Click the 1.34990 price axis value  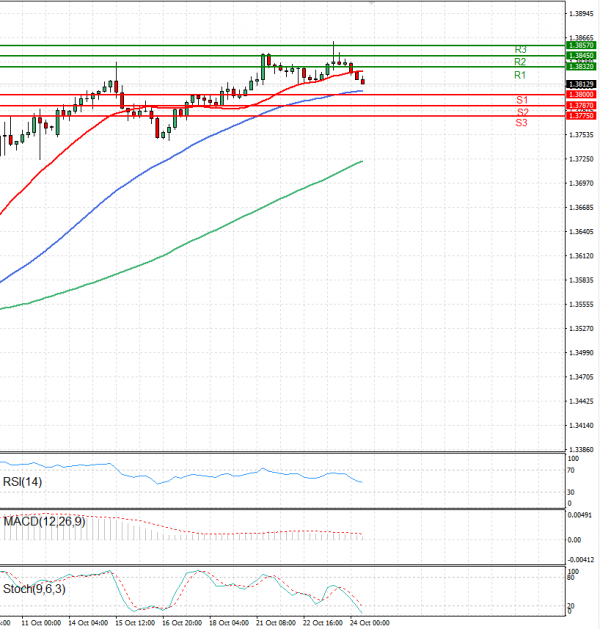point(581,353)
